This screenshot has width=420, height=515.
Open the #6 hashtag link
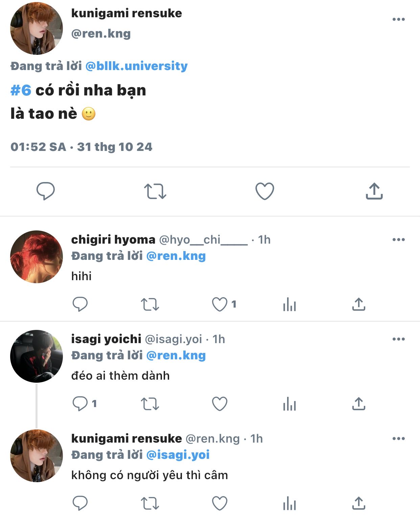tap(21, 90)
